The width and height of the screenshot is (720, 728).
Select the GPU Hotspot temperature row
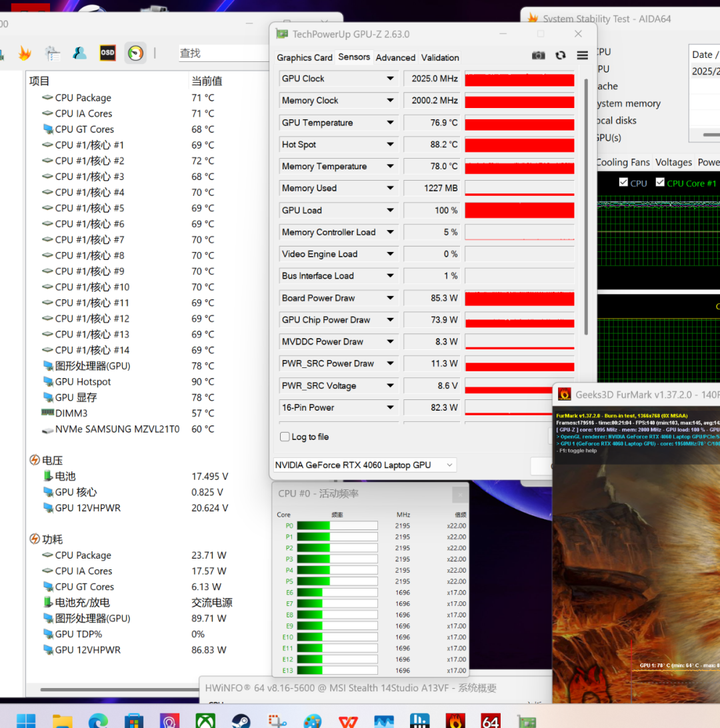tap(130, 381)
